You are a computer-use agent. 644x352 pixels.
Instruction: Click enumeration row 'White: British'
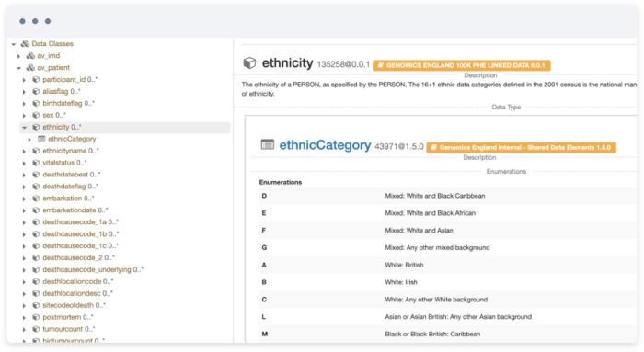(x=448, y=265)
